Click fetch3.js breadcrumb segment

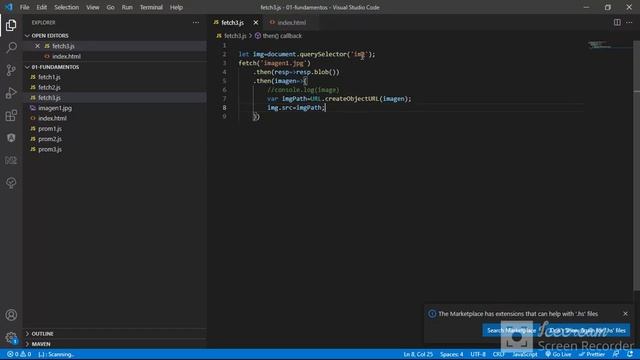pos(235,36)
